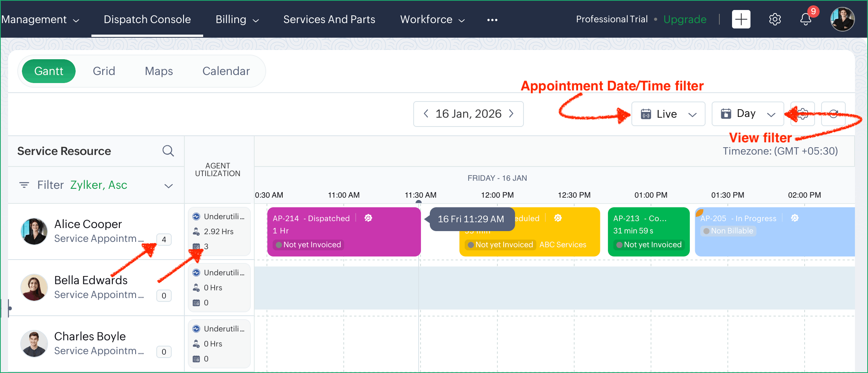
Task: Switch to the Maps view tab
Action: [x=159, y=71]
